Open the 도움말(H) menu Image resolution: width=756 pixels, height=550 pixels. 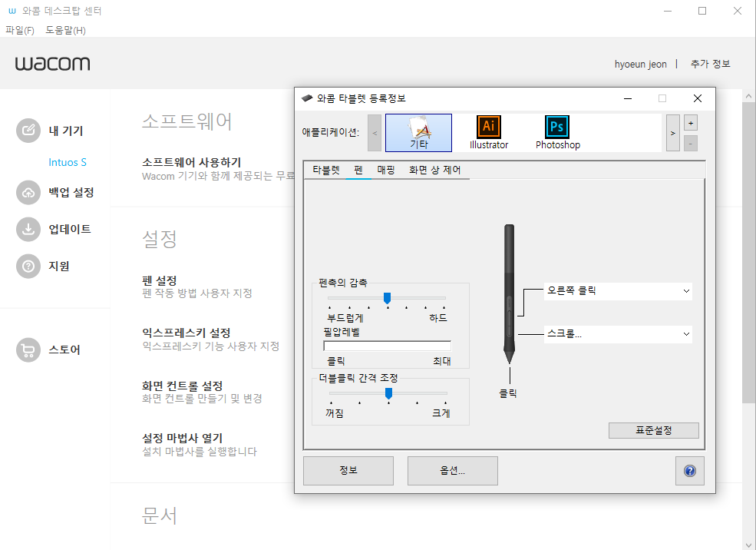(65, 30)
